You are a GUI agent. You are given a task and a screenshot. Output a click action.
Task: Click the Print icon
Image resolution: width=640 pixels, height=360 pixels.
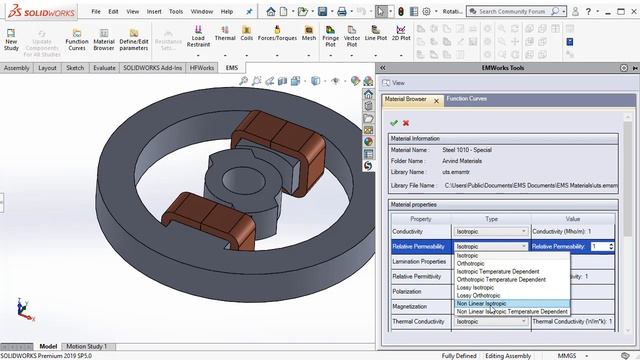pos(342,11)
